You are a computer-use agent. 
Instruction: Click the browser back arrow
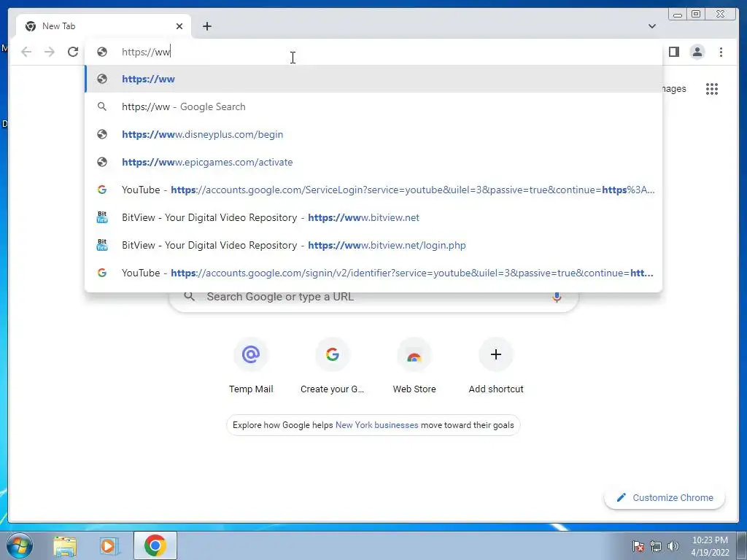pos(26,52)
